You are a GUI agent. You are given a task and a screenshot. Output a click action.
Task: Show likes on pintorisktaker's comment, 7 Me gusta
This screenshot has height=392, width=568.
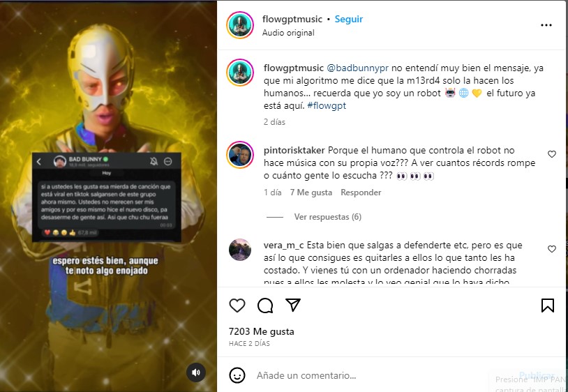(x=311, y=193)
